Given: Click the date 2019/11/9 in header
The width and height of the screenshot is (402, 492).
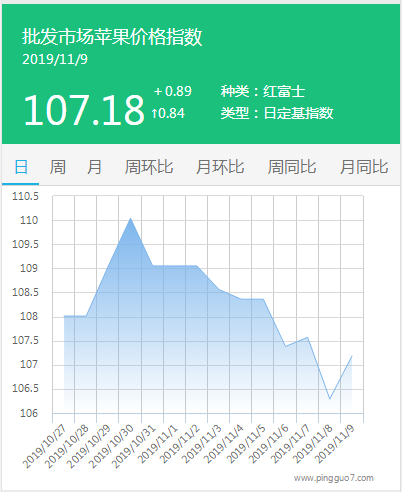Looking at the screenshot, I should (x=55, y=59).
